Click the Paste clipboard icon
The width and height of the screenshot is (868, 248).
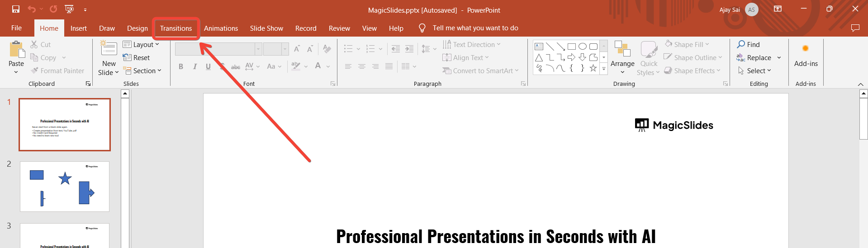[x=17, y=50]
